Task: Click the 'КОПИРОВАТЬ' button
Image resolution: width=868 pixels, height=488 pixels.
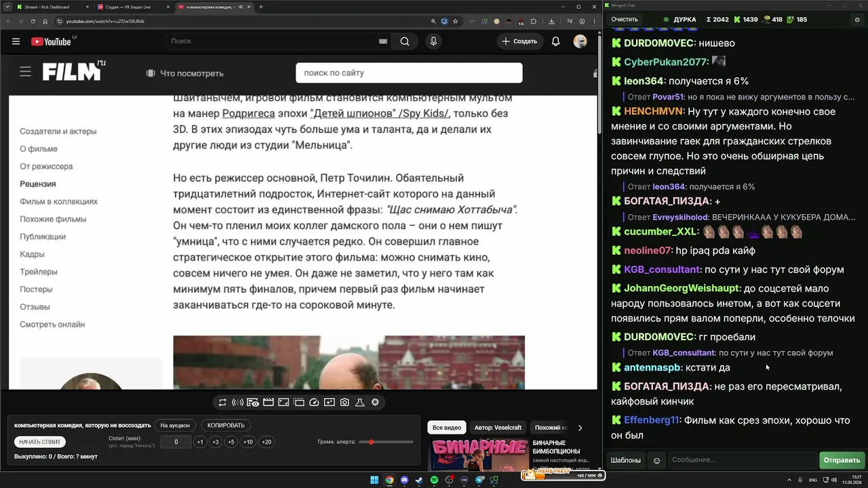Action: 226,426
